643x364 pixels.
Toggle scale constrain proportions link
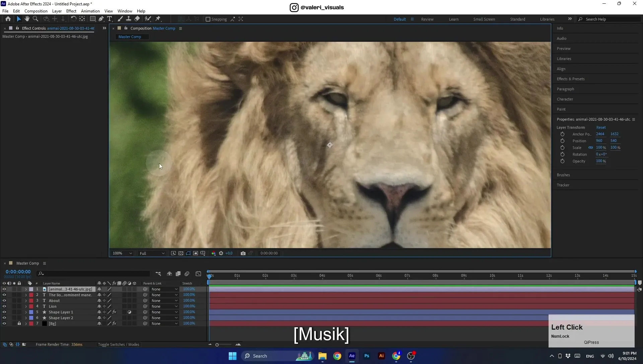click(x=590, y=148)
